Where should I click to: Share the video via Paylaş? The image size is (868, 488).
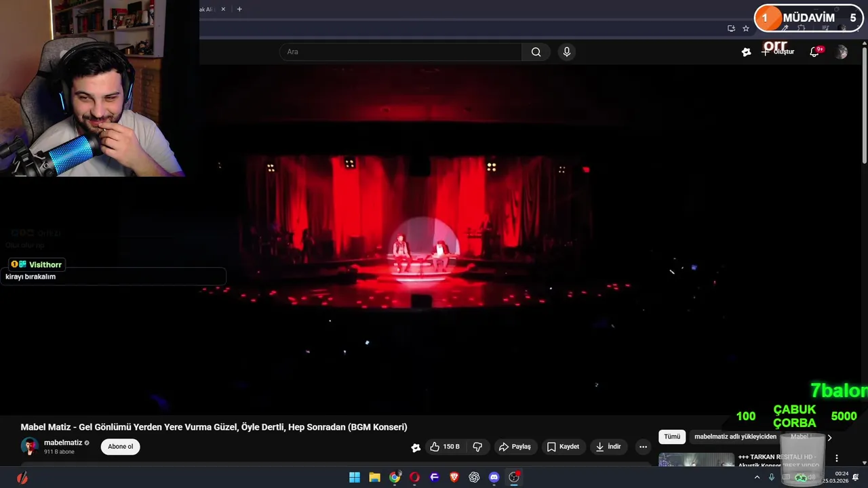pos(514,447)
